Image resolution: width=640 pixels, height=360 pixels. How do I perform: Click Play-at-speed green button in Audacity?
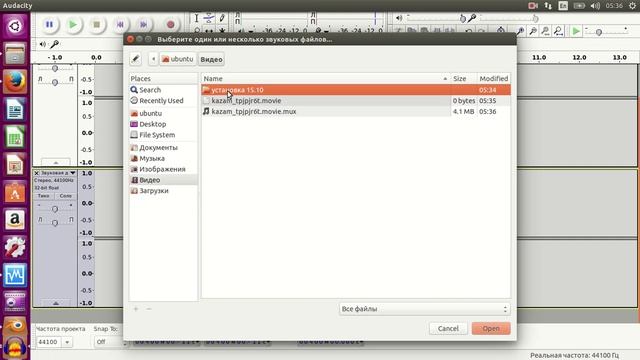pyautogui.click(x=576, y=31)
